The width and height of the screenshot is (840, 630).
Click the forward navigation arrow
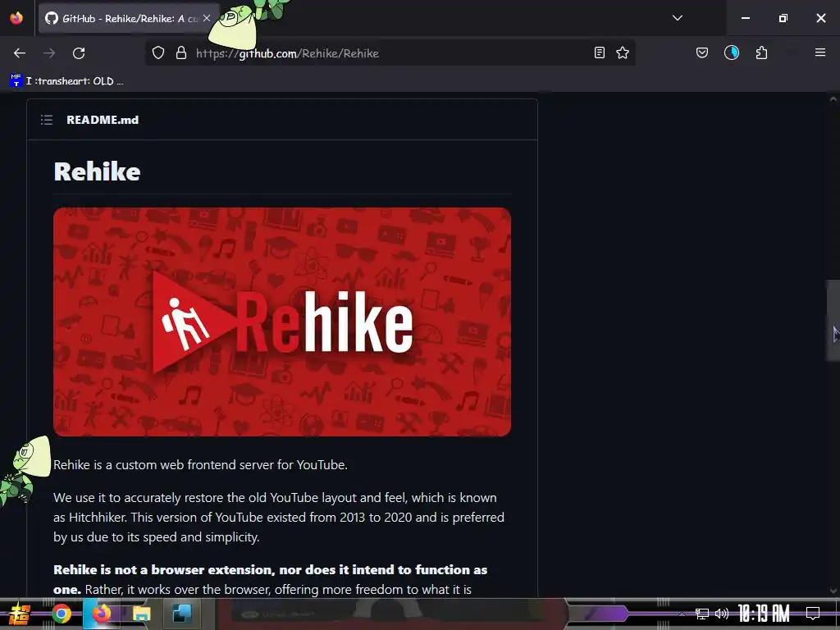[x=49, y=53]
